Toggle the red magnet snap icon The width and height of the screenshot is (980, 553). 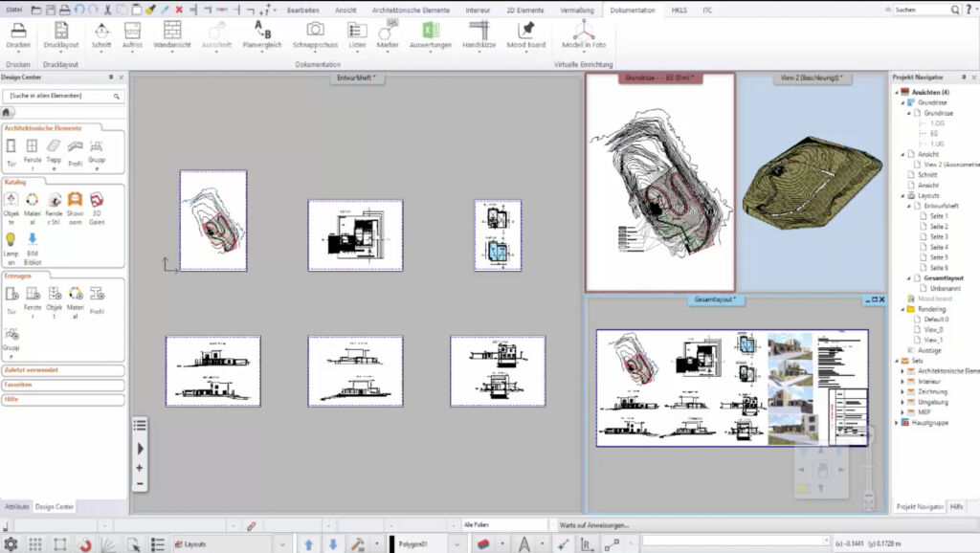pos(84,544)
